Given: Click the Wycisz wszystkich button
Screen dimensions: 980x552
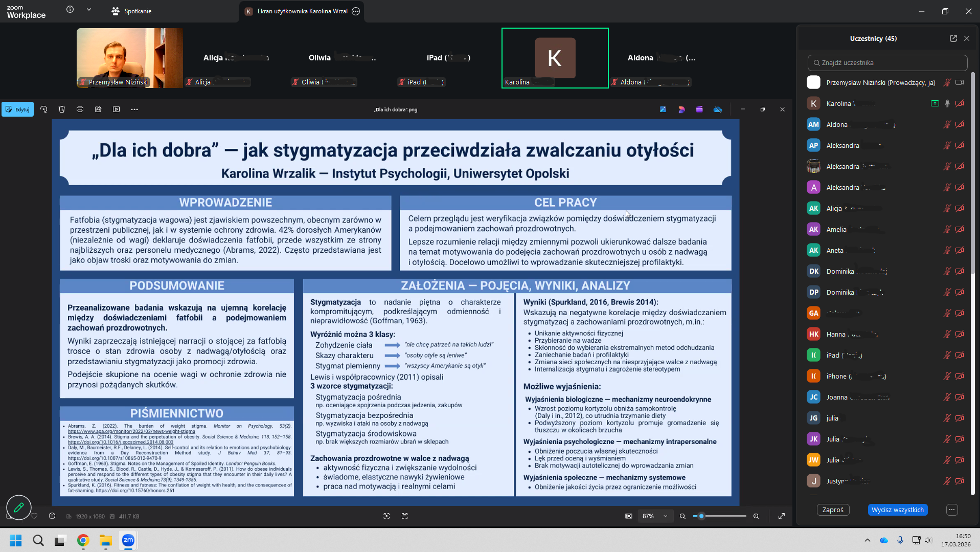Looking at the screenshot, I should tap(897, 510).
